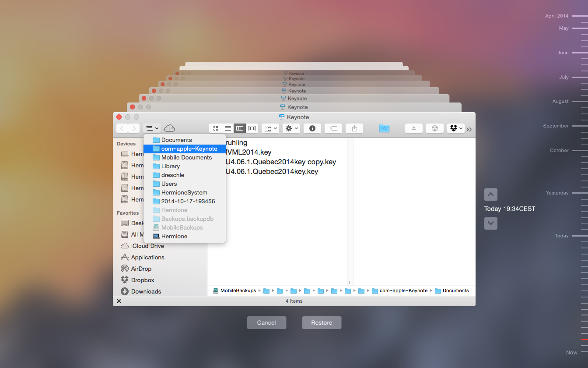
Task: Click the Restore button
Action: pyautogui.click(x=322, y=322)
